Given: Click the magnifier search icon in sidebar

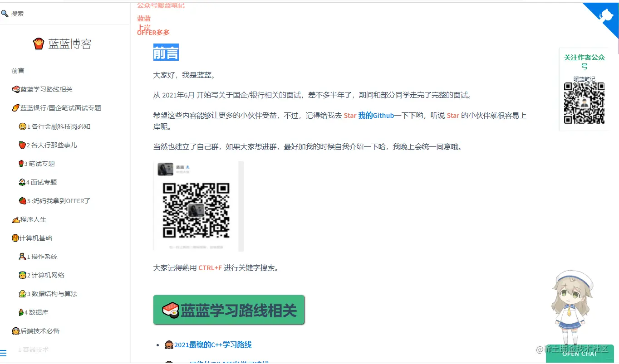Looking at the screenshot, I should tap(6, 13).
